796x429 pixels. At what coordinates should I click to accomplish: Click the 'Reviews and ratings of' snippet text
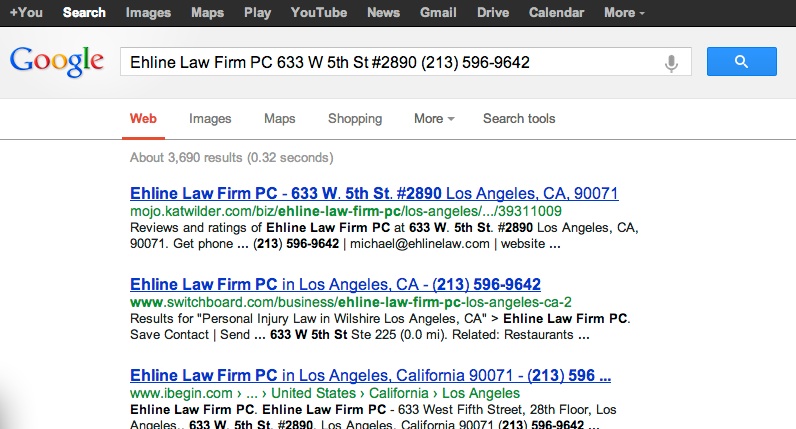click(x=196, y=227)
